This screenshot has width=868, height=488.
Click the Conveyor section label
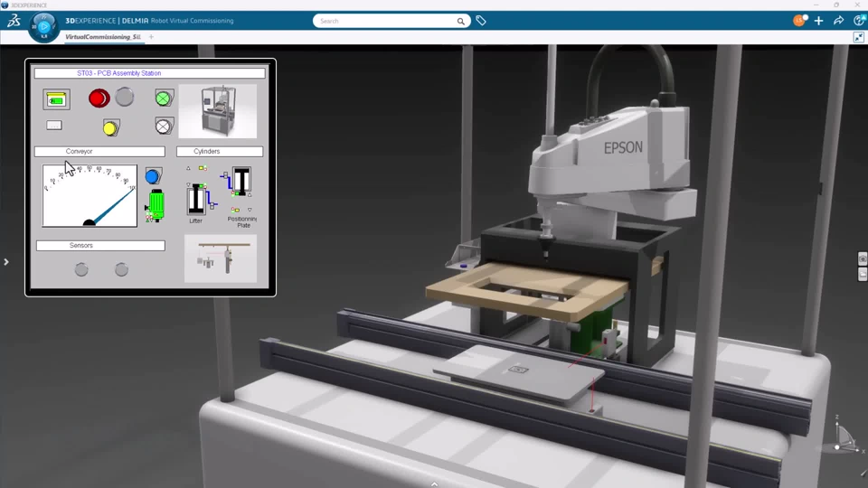[x=99, y=152]
